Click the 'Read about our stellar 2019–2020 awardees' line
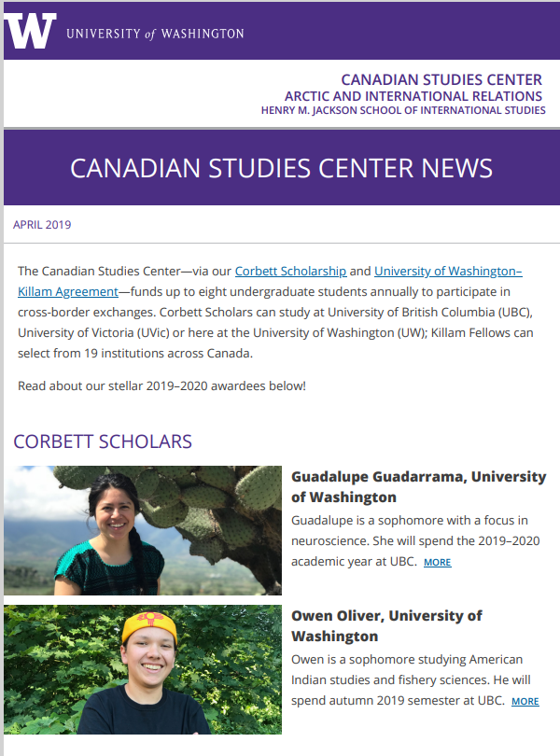Screen dimensions: 560x756 pyautogui.click(x=161, y=386)
